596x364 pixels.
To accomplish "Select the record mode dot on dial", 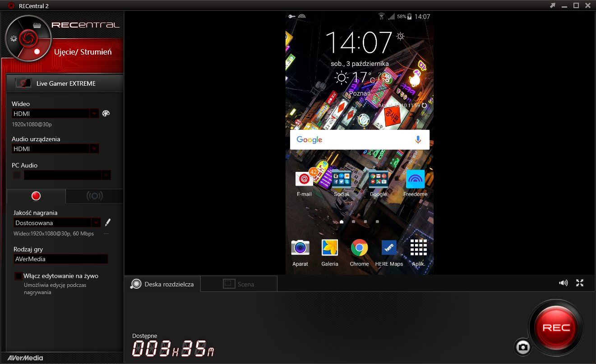I will tap(37, 51).
